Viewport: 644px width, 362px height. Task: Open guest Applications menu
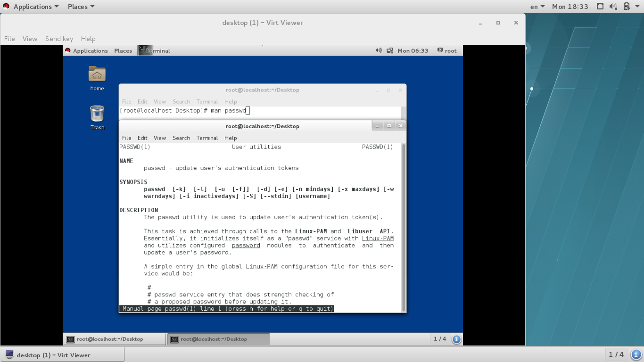pyautogui.click(x=91, y=50)
